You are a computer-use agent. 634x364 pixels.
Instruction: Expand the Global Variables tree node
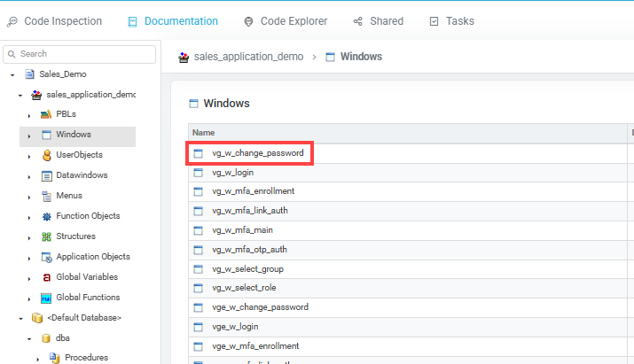(29, 278)
